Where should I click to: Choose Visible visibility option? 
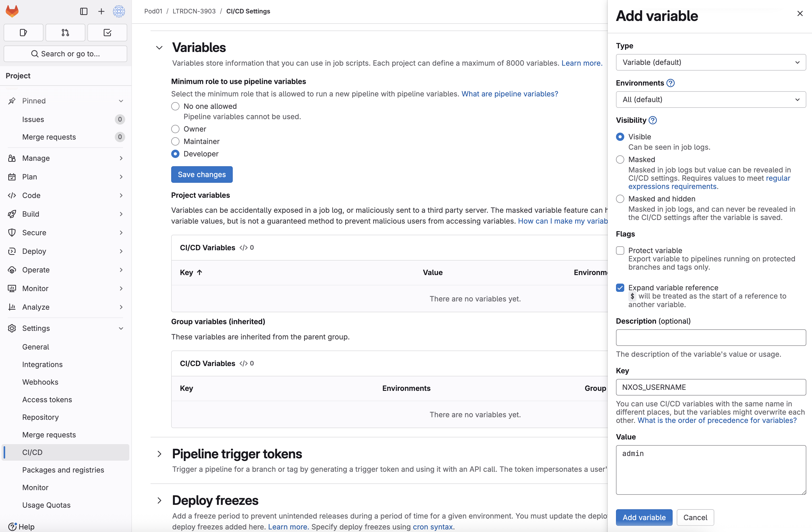coord(620,137)
